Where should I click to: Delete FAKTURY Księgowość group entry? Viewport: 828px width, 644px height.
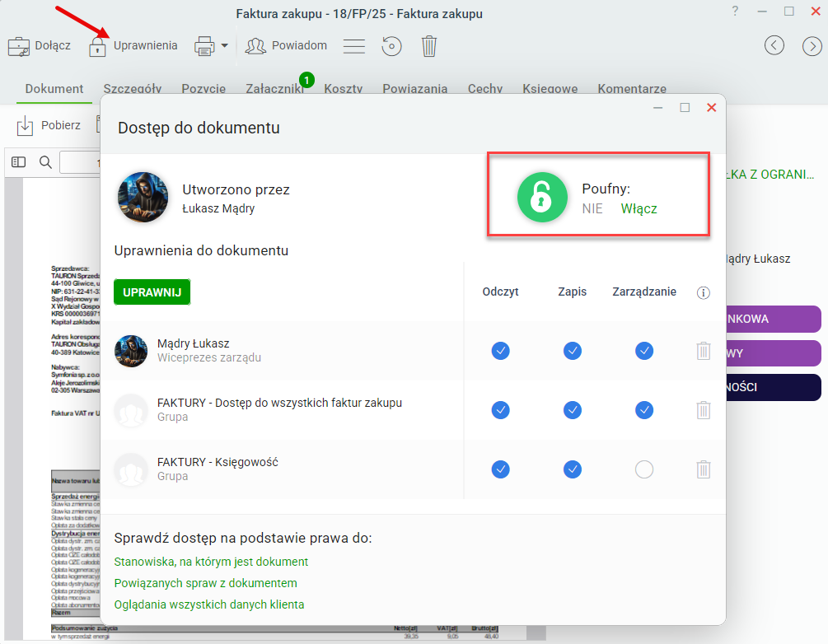coord(704,469)
